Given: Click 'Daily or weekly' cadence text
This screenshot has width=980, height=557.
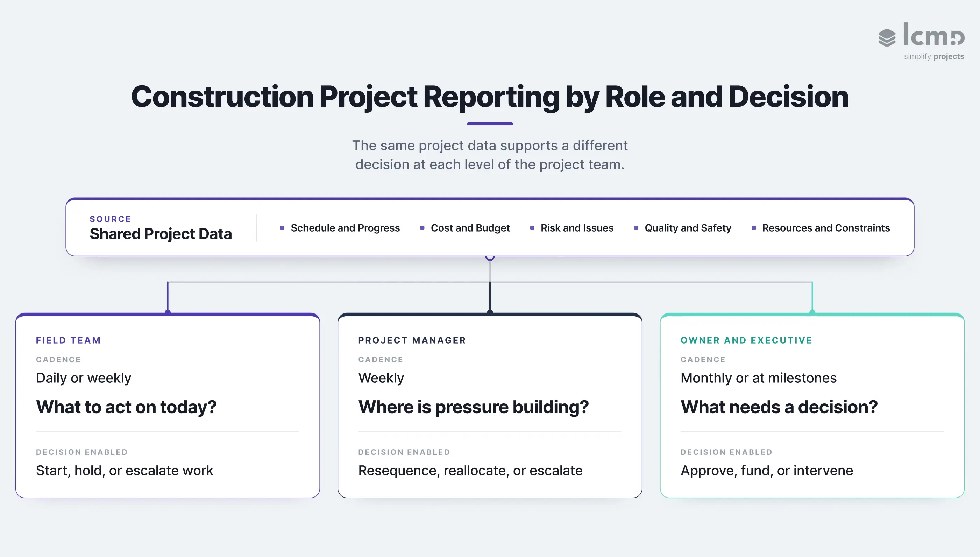Looking at the screenshot, I should click(83, 378).
